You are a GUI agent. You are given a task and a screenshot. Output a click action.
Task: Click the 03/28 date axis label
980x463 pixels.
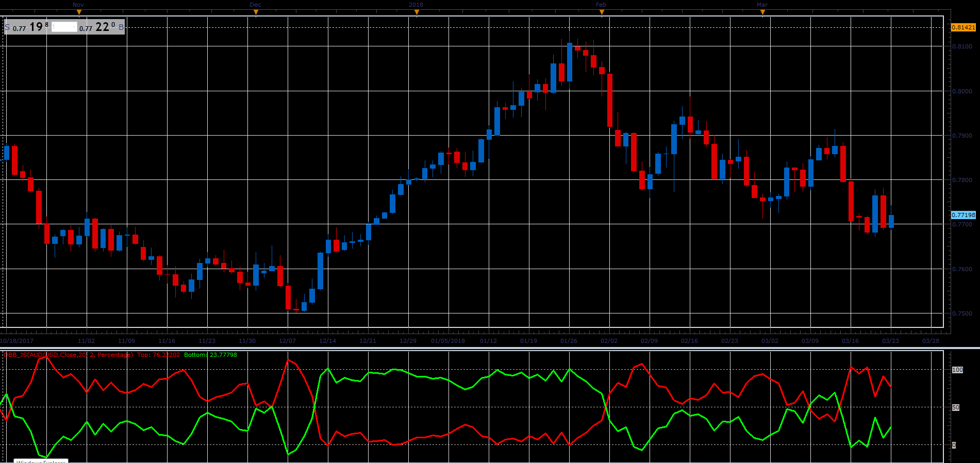pyautogui.click(x=931, y=341)
